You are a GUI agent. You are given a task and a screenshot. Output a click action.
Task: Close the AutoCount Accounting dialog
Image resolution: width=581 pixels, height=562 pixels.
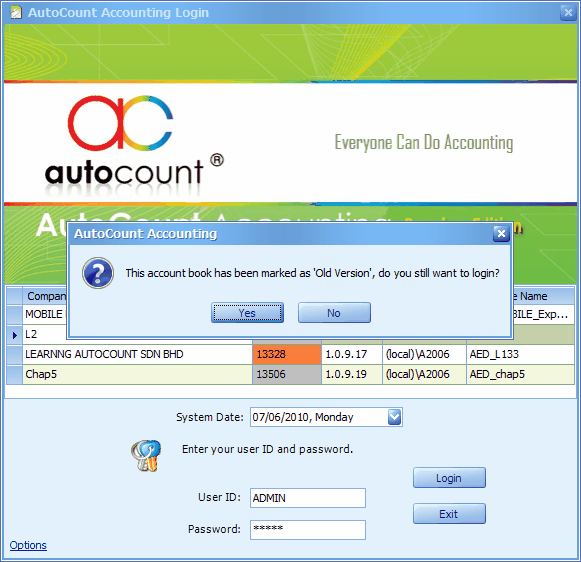pyautogui.click(x=501, y=233)
